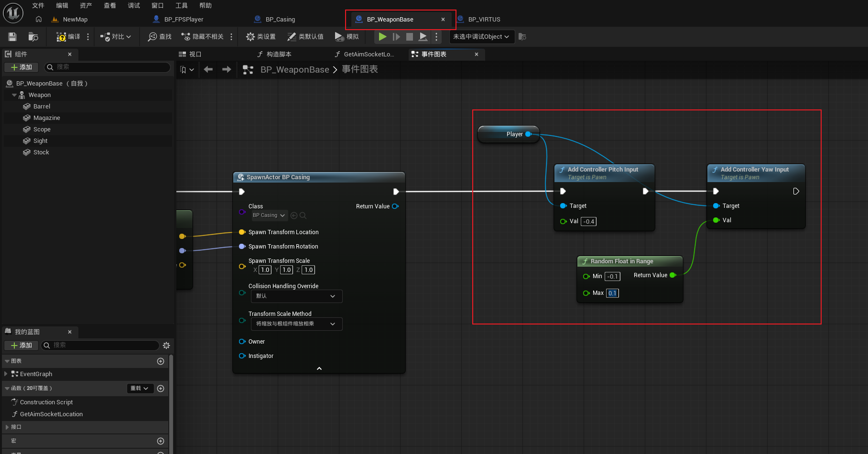Click the graph back navigation arrow
868x454 pixels.
click(208, 70)
